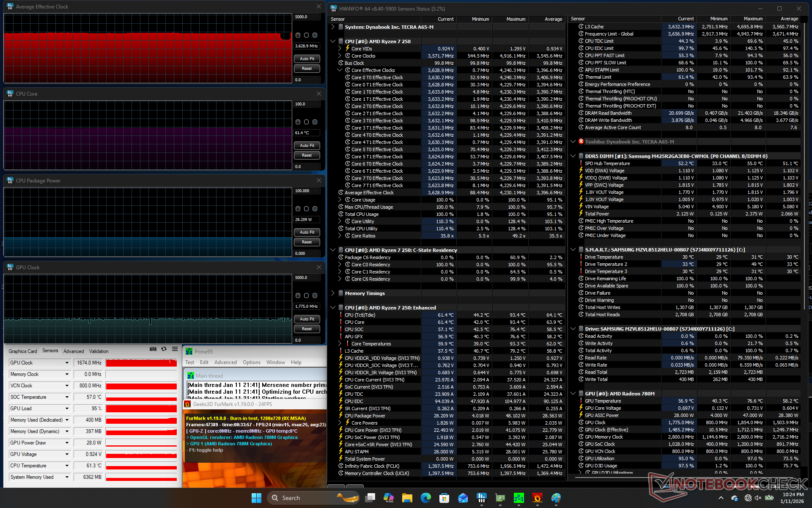The width and height of the screenshot is (812, 508).
Task: Click Auto Fit in Average Effective Clock window
Action: click(x=307, y=59)
